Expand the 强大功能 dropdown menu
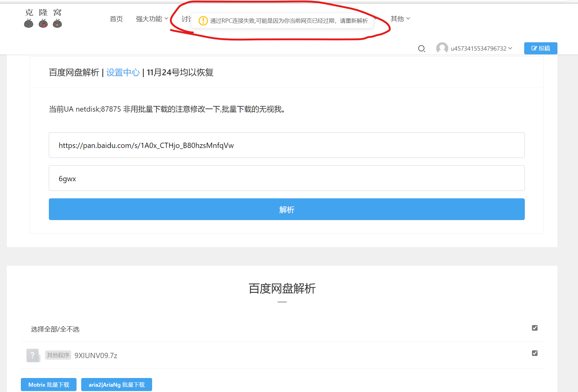The image size is (578, 392). (152, 19)
